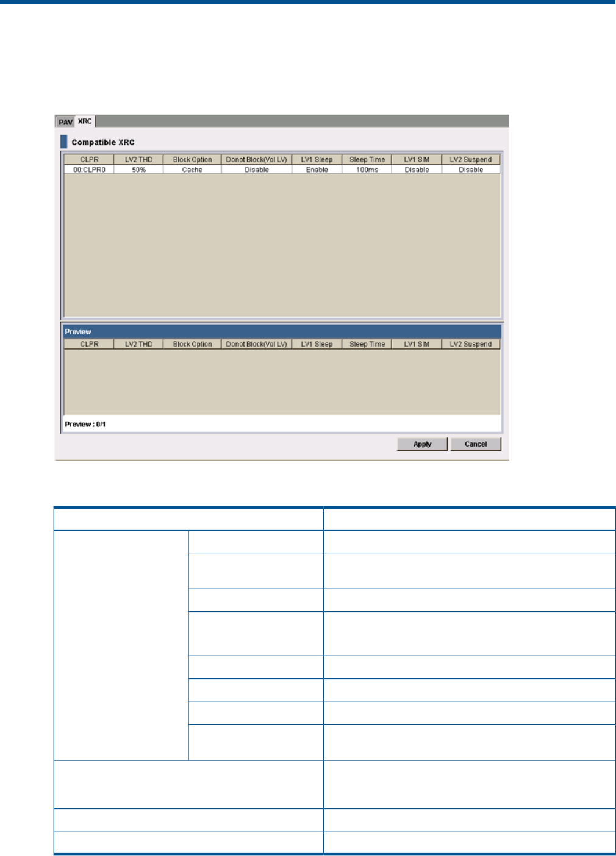616x856 pixels.
Task: Click the Compatible XRC heading
Action: 103,142
